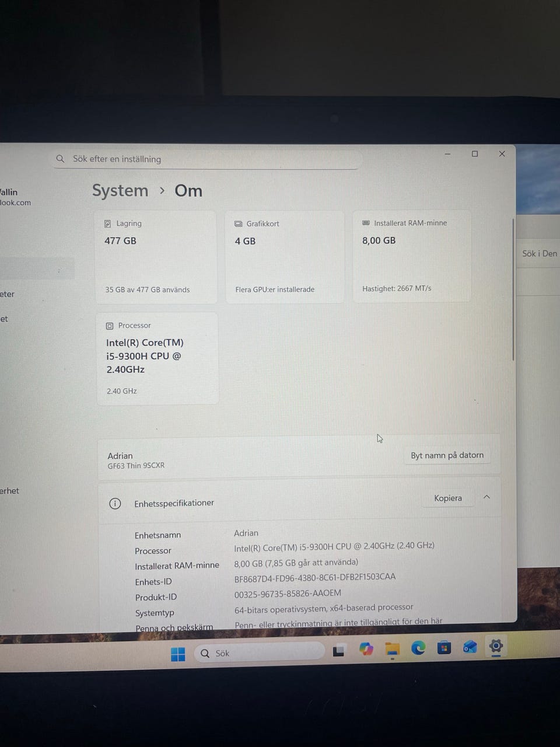Open Microsoft Store from the taskbar

point(444,647)
